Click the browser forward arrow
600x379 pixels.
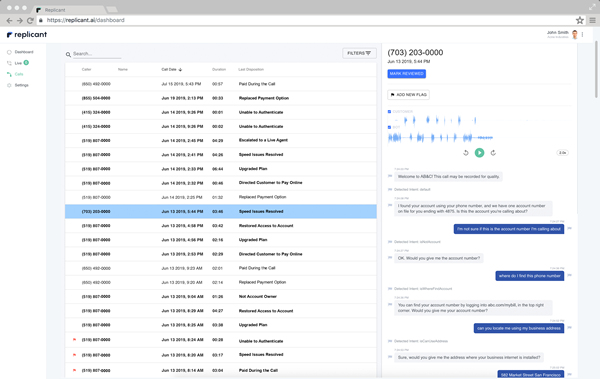click(20, 20)
